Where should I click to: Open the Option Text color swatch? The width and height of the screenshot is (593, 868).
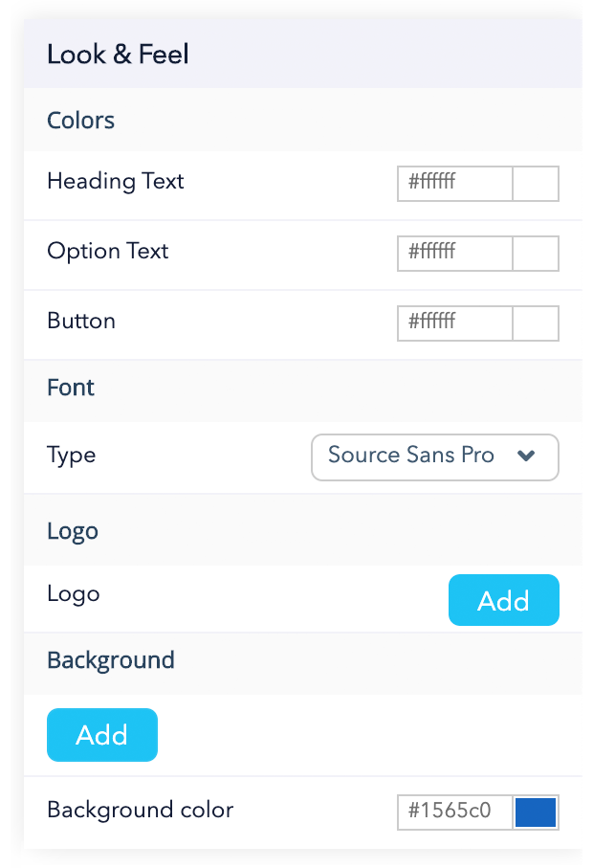pos(536,254)
